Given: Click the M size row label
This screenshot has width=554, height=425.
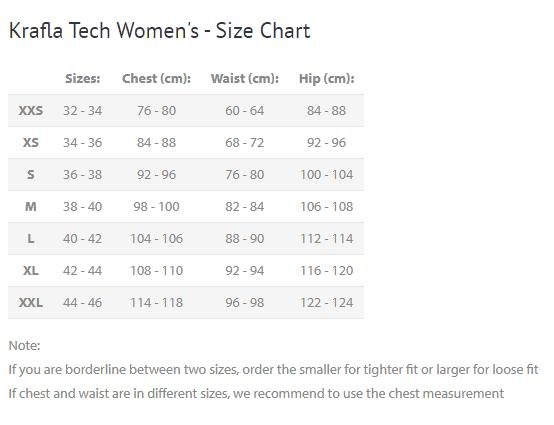Looking at the screenshot, I should coord(31,207).
